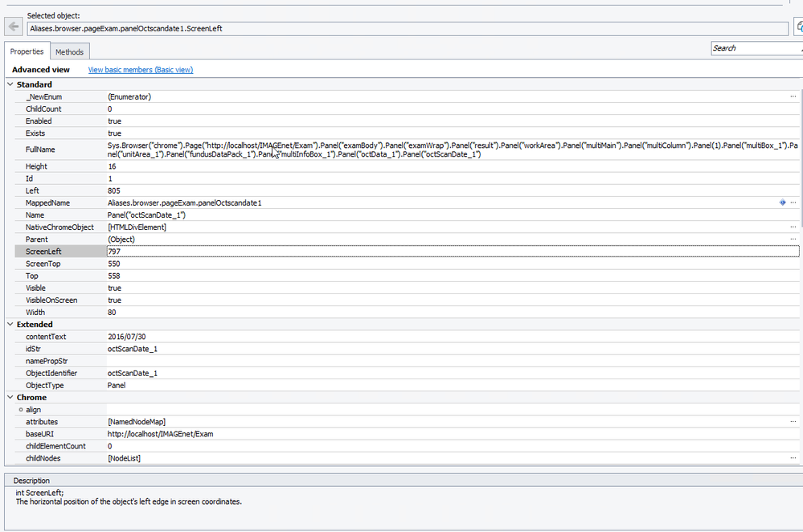Collapse the Standard properties group
Screen dimensions: 803x532
(10, 84)
